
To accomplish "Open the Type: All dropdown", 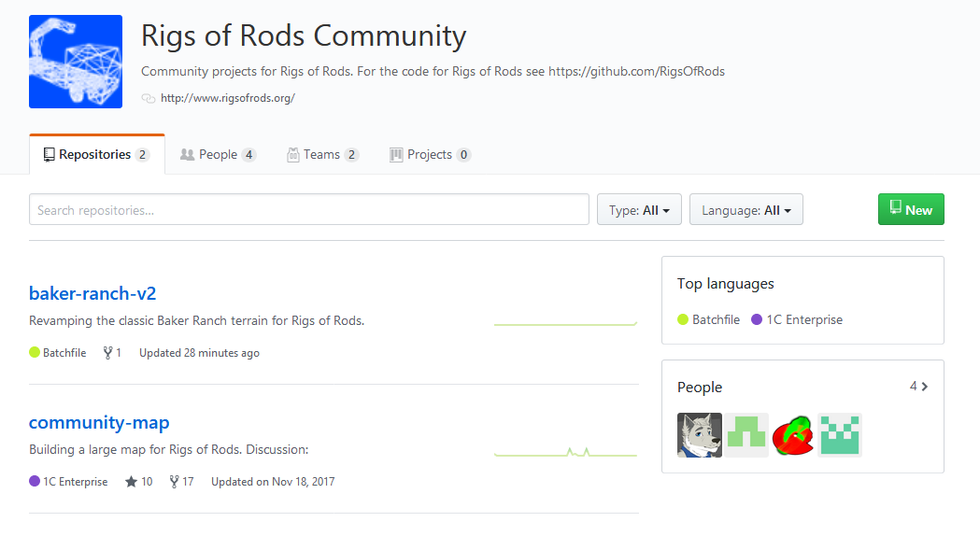I will coord(639,209).
